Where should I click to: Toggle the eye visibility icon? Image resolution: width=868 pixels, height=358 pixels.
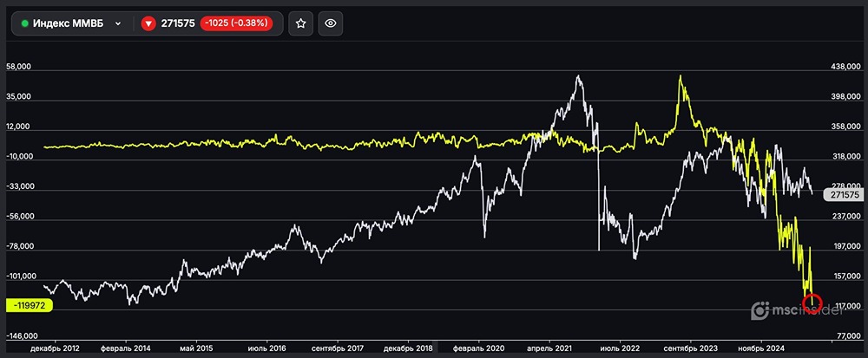click(x=331, y=23)
